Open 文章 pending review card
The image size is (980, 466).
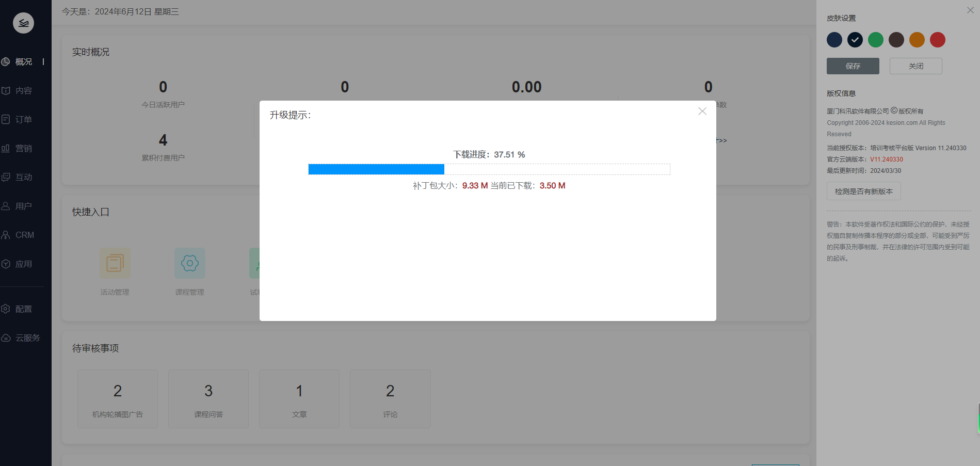tap(299, 399)
